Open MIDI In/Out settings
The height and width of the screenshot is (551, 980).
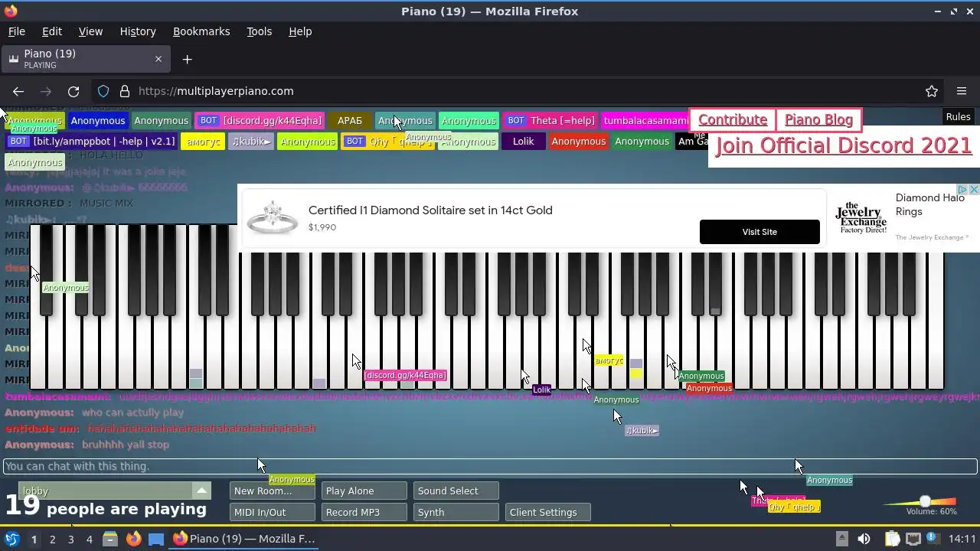pyautogui.click(x=272, y=512)
